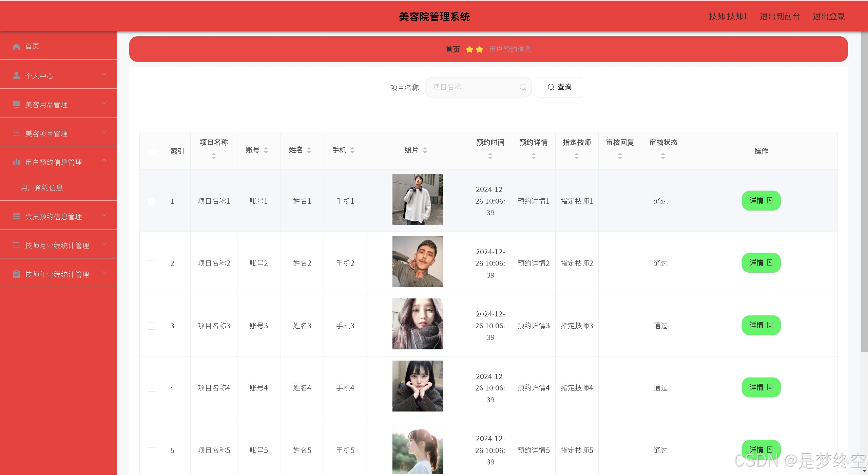Collapse the 用户预约信息管理 section chevron
The height and width of the screenshot is (475, 868).
[x=104, y=160]
